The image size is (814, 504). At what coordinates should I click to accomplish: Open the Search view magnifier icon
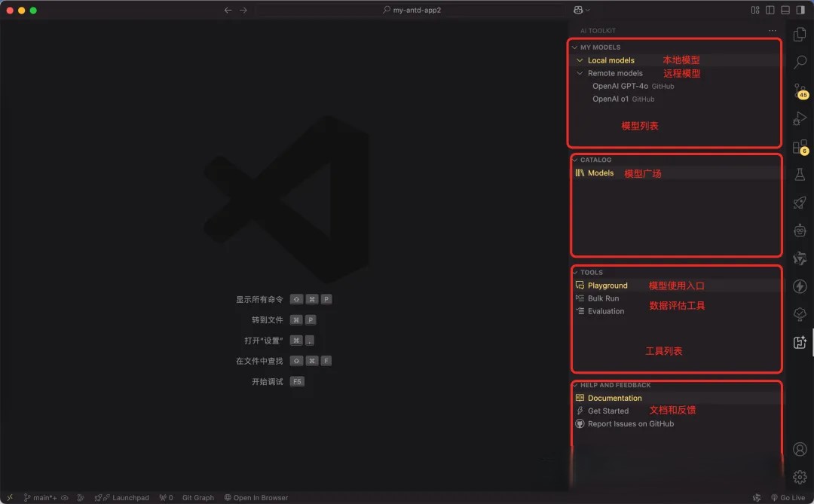[800, 63]
